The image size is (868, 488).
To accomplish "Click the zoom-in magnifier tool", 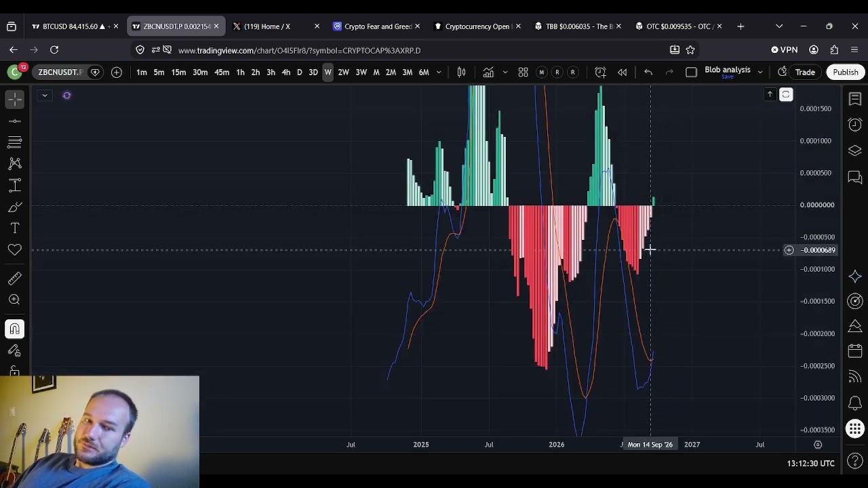I will tap(14, 300).
